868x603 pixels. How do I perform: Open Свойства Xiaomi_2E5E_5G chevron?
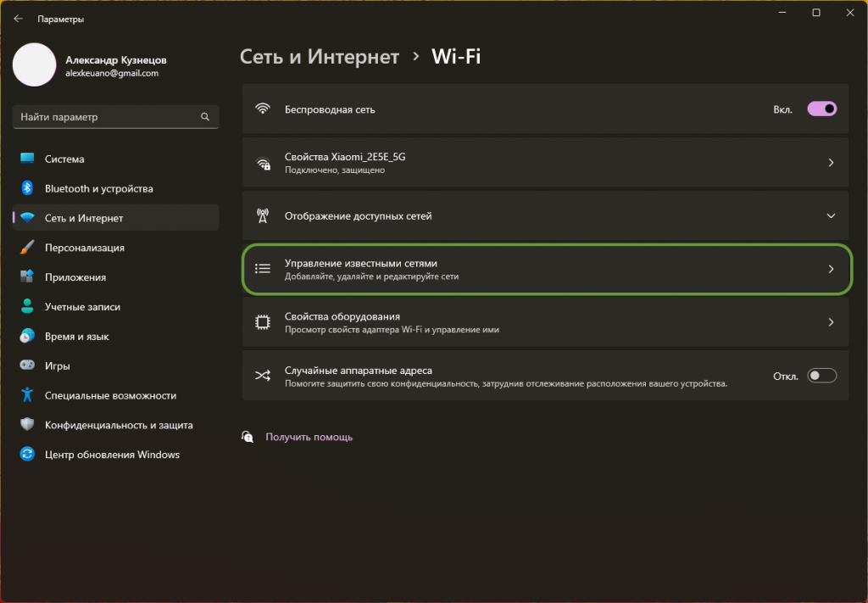click(831, 163)
